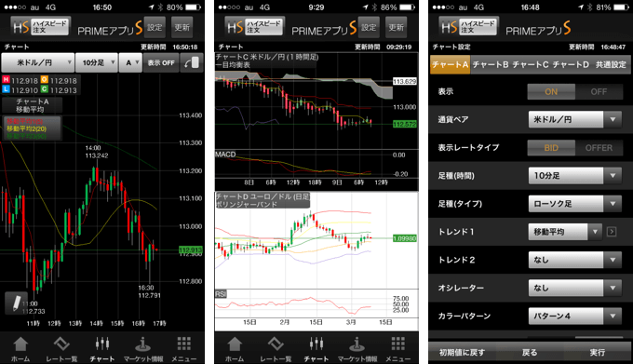Open the パターン4 color pattern dropdown

click(575, 316)
